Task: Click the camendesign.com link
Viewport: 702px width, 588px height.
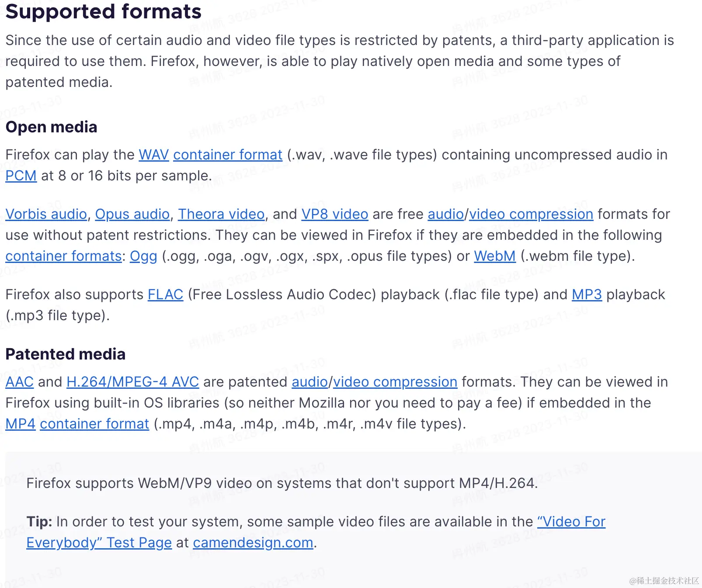Action: pyautogui.click(x=253, y=543)
